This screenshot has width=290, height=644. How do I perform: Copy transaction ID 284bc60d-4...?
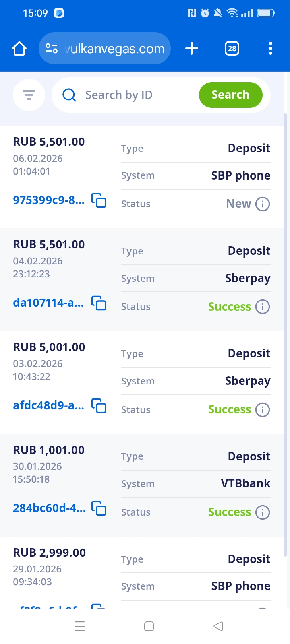[99, 508]
